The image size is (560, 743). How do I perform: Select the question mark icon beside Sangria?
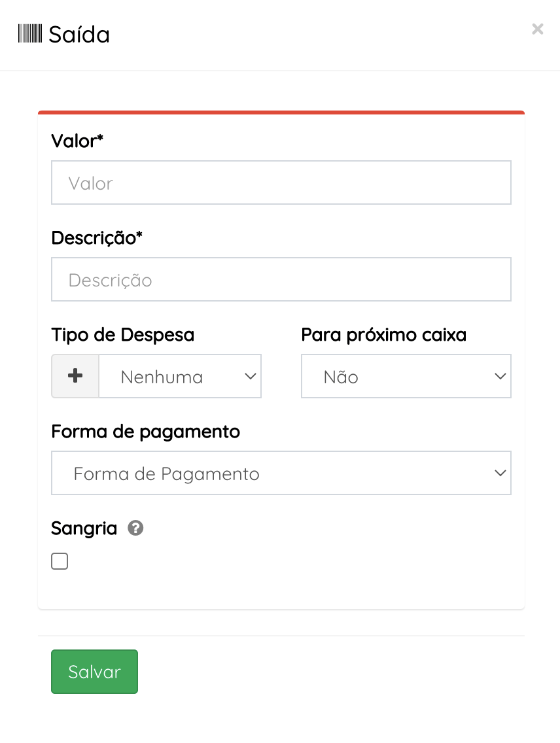(135, 528)
